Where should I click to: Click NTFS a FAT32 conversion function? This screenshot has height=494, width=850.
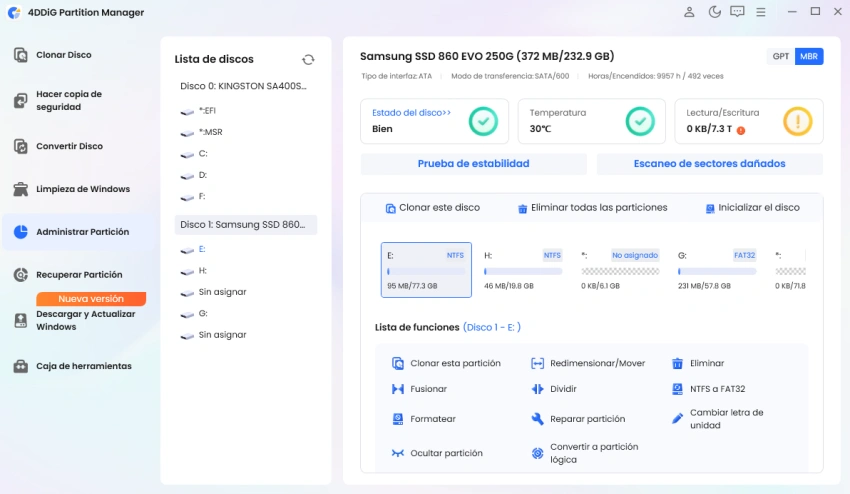(x=709, y=389)
